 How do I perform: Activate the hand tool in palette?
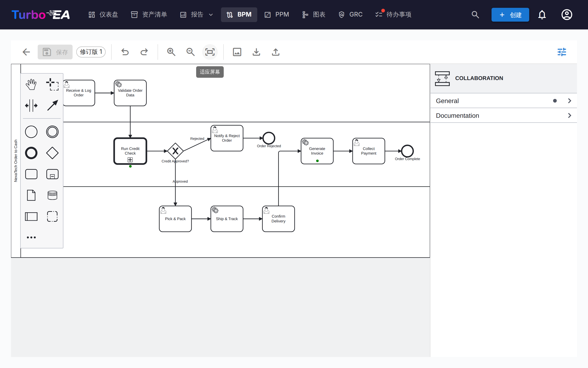tap(31, 84)
